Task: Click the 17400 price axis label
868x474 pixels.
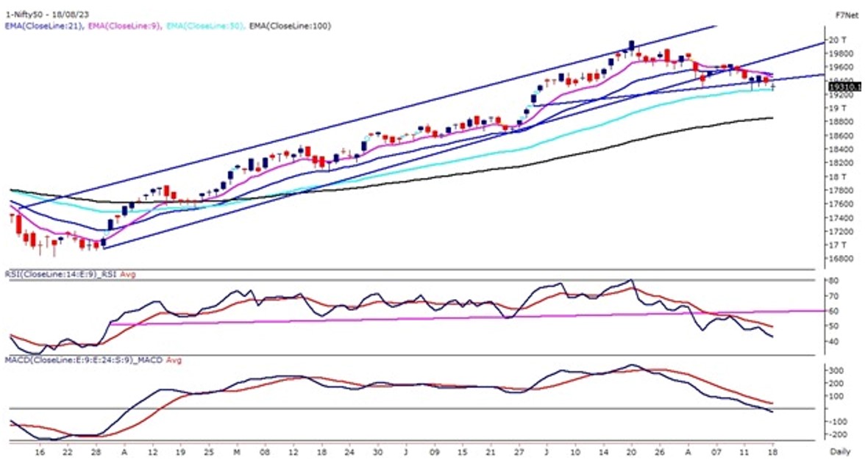Action: click(840, 218)
